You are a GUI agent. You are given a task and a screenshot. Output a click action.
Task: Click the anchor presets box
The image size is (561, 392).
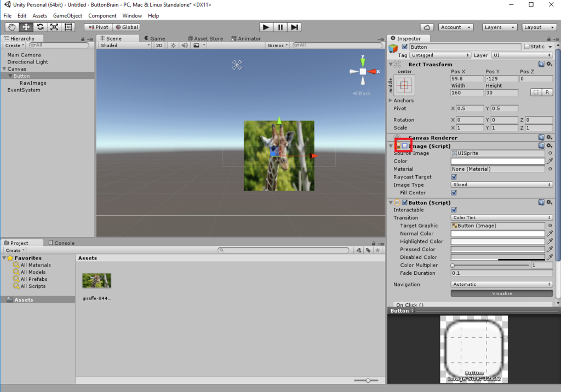pyautogui.click(x=404, y=85)
